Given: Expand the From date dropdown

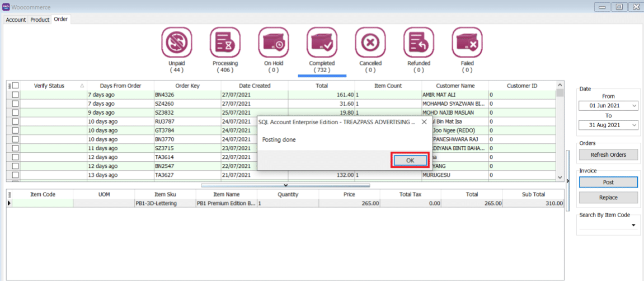Looking at the screenshot, I should click(x=633, y=106).
